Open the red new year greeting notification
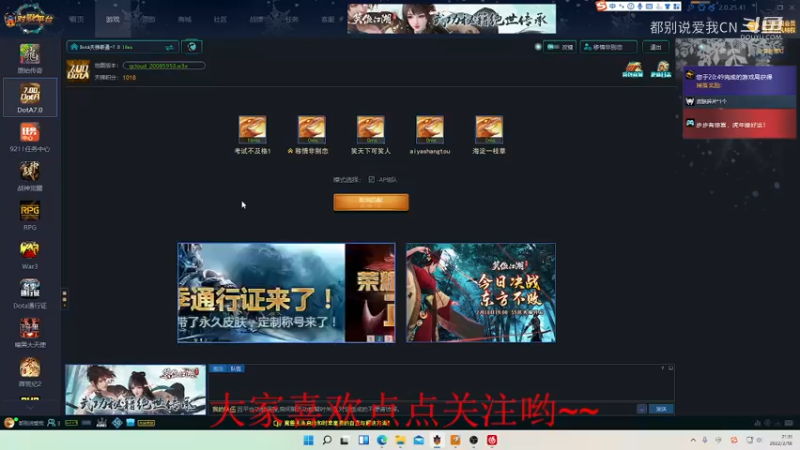The width and height of the screenshot is (800, 450). [739, 124]
